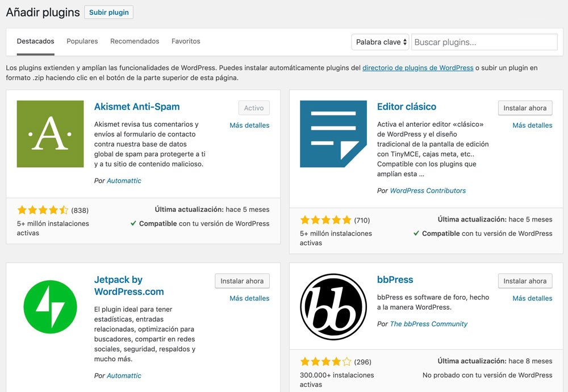This screenshot has width=568, height=392.
Task: Switch to the Populares tab
Action: pyautogui.click(x=82, y=41)
